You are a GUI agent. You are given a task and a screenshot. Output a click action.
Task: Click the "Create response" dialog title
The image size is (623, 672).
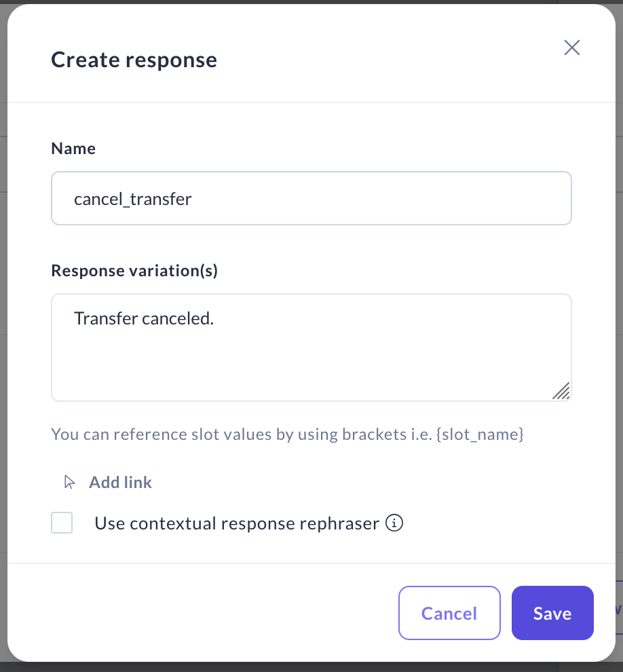(x=134, y=60)
